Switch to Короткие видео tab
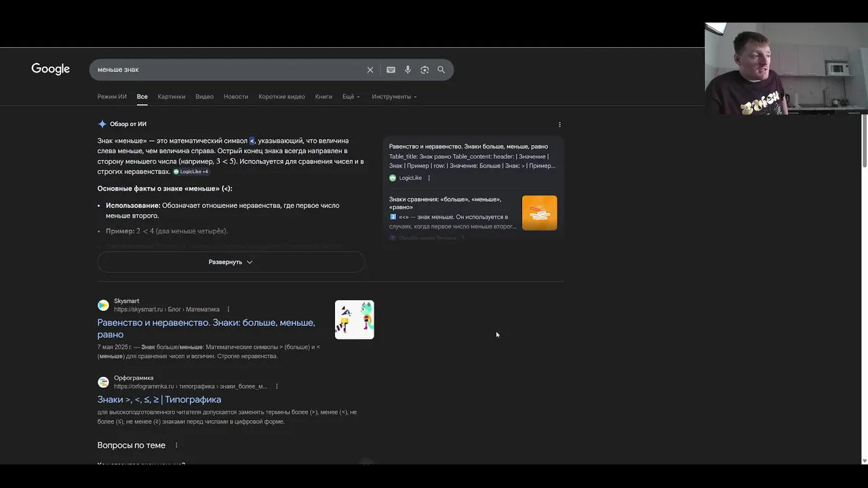Image resolution: width=868 pixels, height=488 pixels. [x=281, y=97]
